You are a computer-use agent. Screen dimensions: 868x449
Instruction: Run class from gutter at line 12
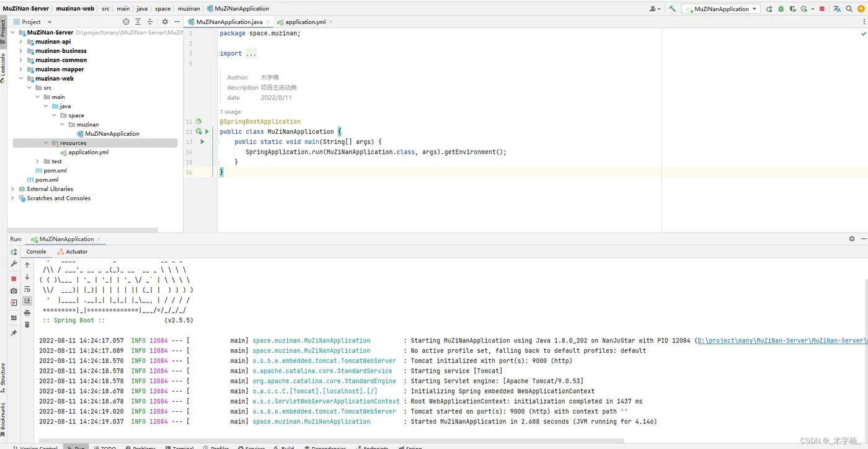pyautogui.click(x=207, y=131)
